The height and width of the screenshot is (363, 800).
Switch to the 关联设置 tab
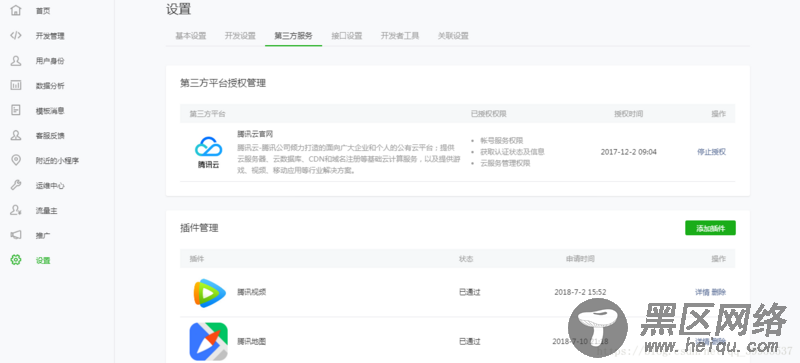(453, 36)
